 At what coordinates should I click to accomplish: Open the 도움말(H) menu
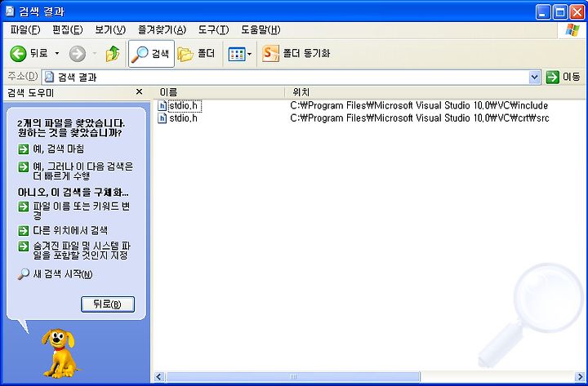click(x=261, y=30)
